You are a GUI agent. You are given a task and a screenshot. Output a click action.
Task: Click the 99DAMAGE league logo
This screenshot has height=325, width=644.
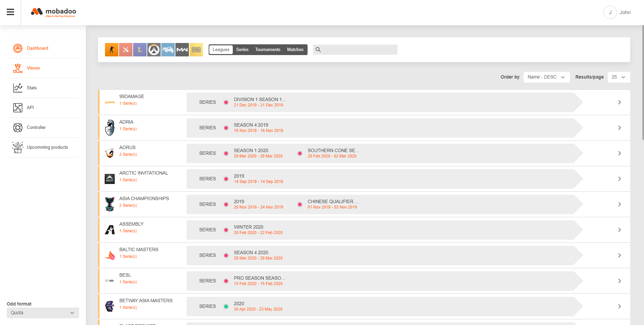click(x=110, y=102)
